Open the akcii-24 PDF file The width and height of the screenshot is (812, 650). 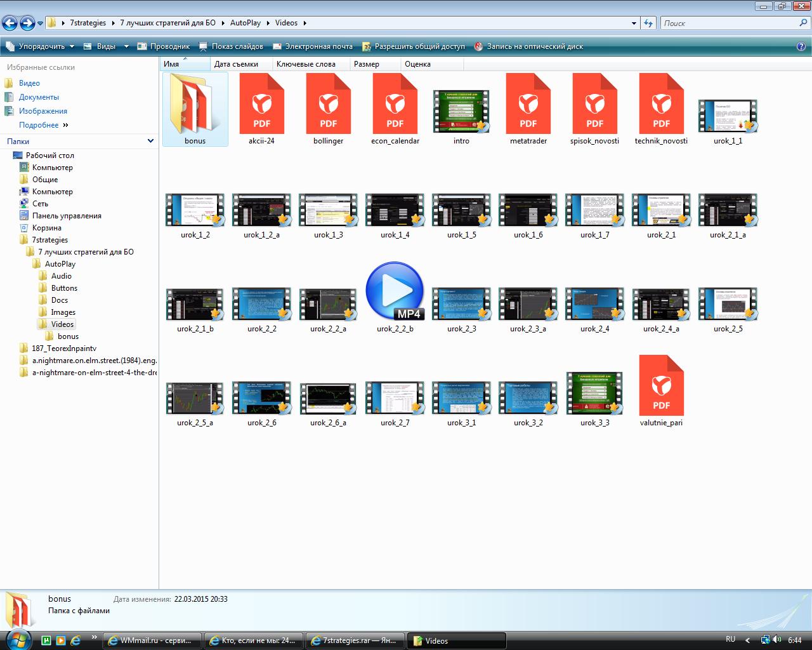[x=261, y=105]
